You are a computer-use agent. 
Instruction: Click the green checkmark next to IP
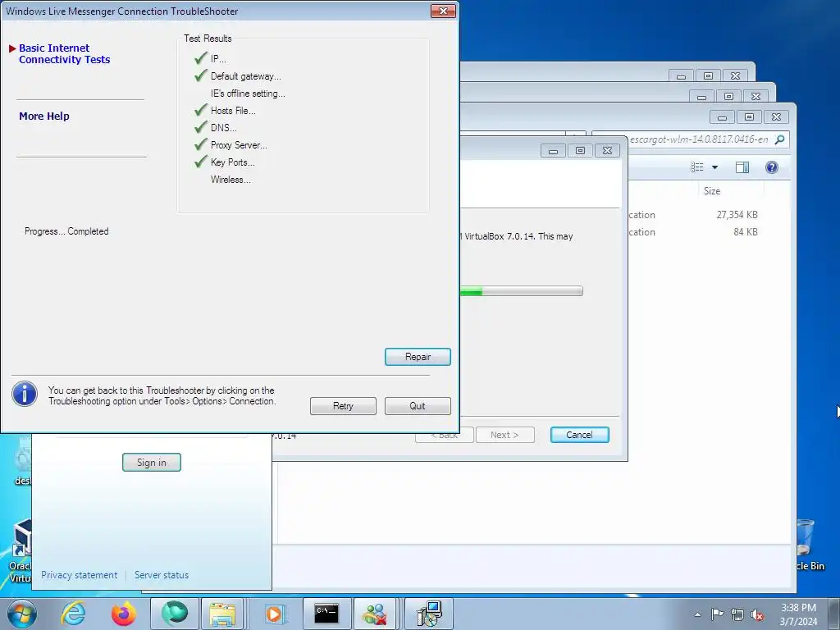point(201,58)
